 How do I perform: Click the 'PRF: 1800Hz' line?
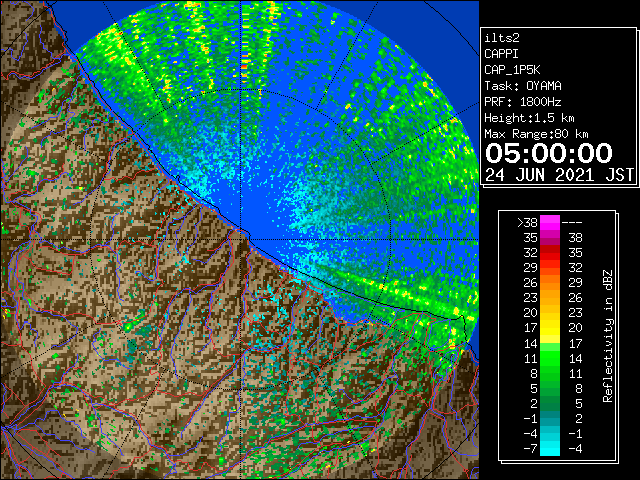(x=523, y=102)
